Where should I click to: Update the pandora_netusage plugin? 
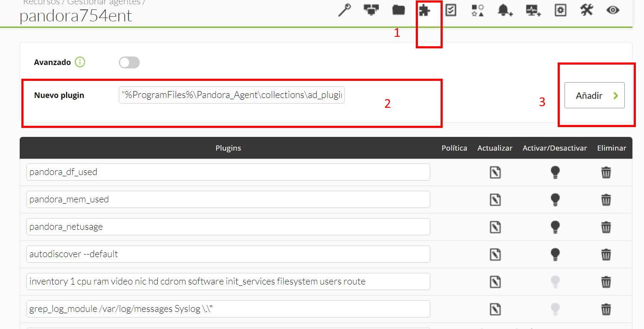495,227
